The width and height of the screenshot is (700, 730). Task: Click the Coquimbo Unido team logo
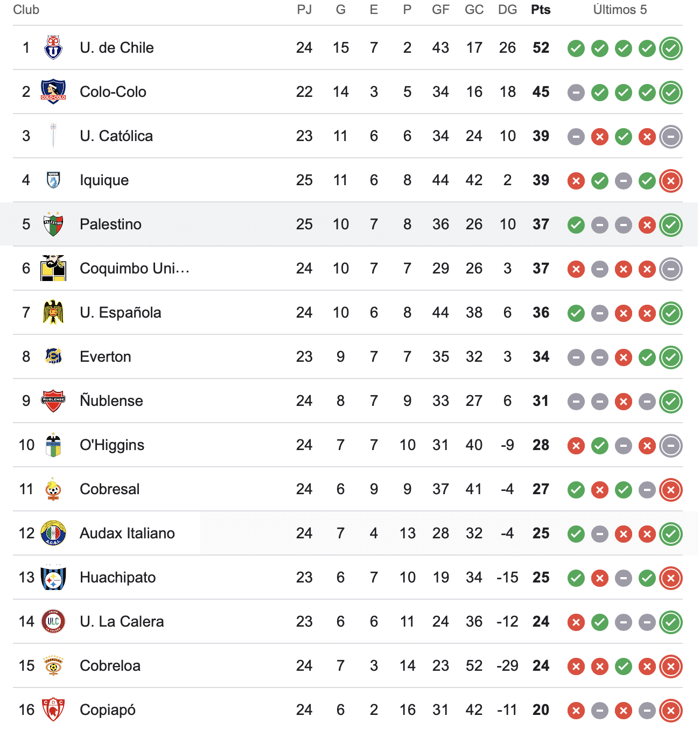click(x=53, y=269)
